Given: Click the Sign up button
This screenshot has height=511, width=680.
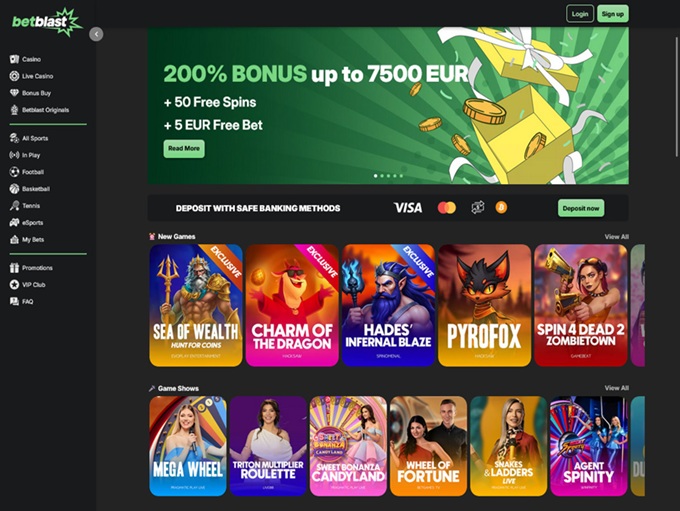Looking at the screenshot, I should pos(612,14).
